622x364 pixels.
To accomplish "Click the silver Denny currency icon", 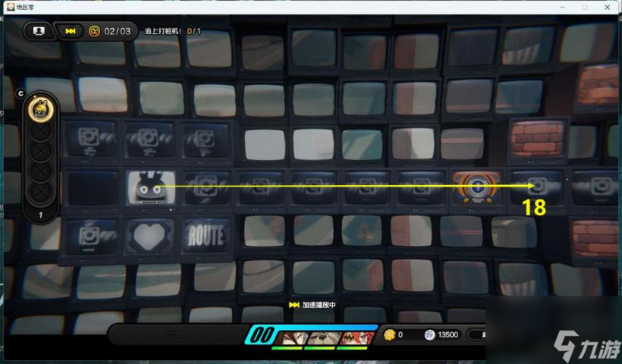I will [429, 334].
